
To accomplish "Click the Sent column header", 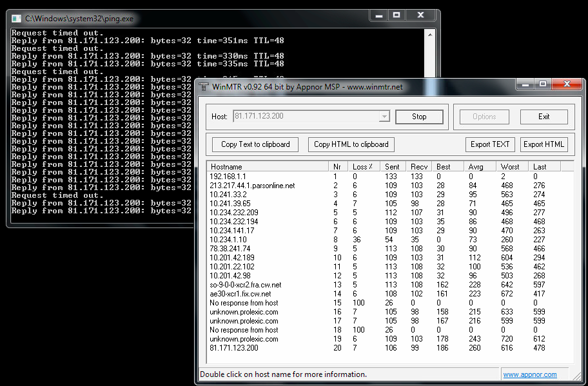I will (393, 167).
